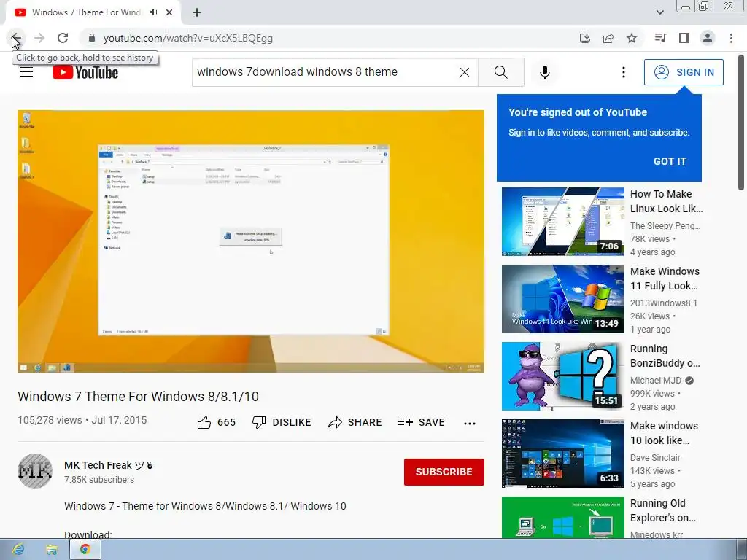Click the DISLIKE thumbs-down button
The width and height of the screenshot is (747, 560).
tap(282, 422)
